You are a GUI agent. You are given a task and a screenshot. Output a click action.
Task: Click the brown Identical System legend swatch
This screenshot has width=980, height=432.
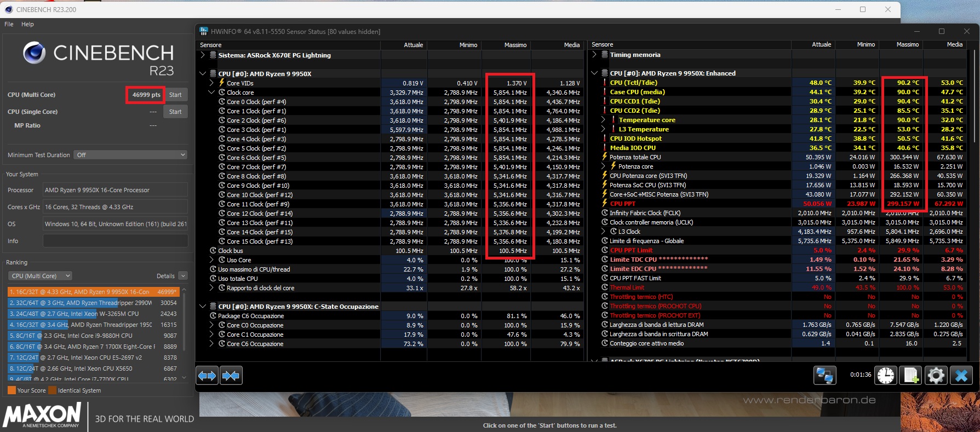53,390
